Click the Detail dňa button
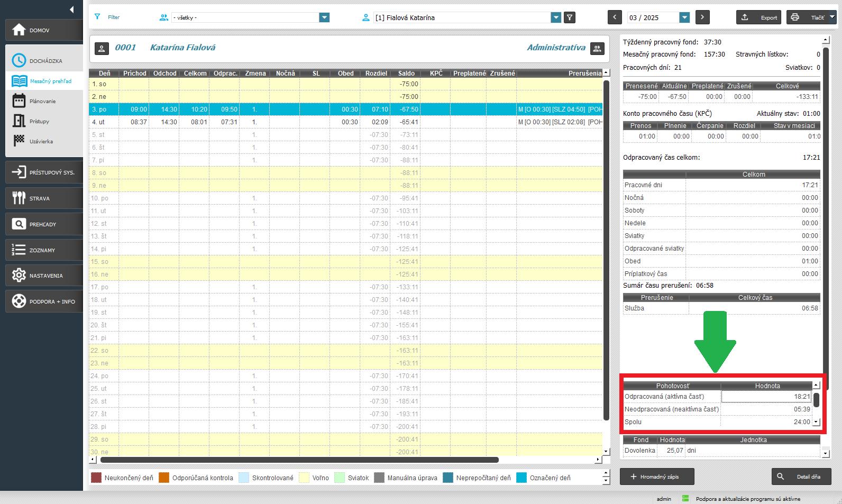This screenshot has width=842, height=504. 801,476
